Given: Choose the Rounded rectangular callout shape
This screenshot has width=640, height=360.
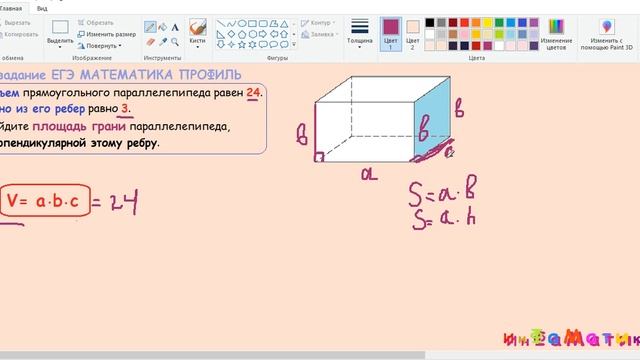Looking at the screenshot, I should click(x=263, y=44).
